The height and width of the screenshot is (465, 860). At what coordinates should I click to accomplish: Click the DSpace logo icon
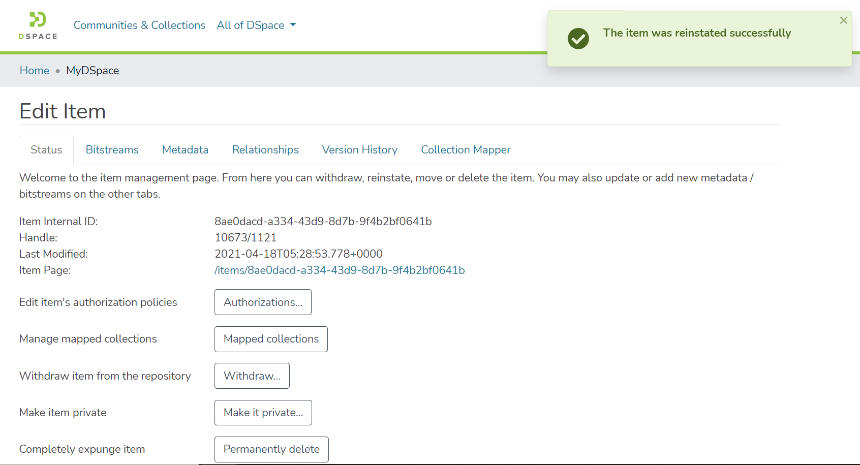[38, 24]
